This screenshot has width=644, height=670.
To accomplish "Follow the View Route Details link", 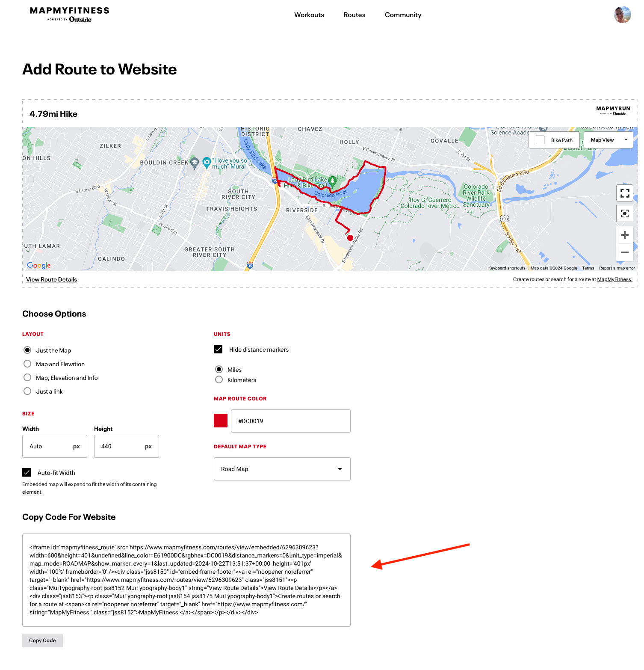I will [51, 279].
